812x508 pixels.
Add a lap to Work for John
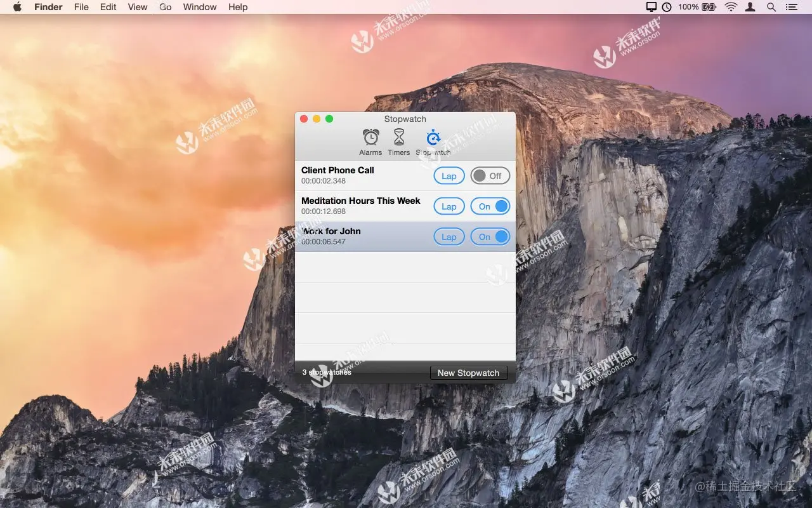click(x=449, y=237)
